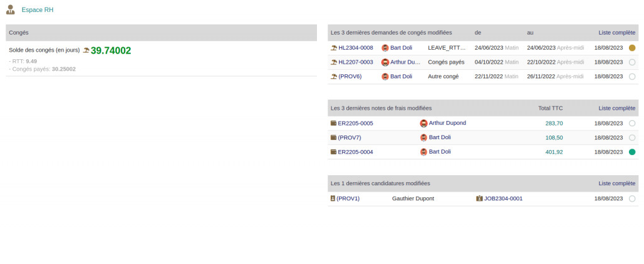The height and width of the screenshot is (264, 644).
Task: Open full list of leave requests
Action: 617,32
